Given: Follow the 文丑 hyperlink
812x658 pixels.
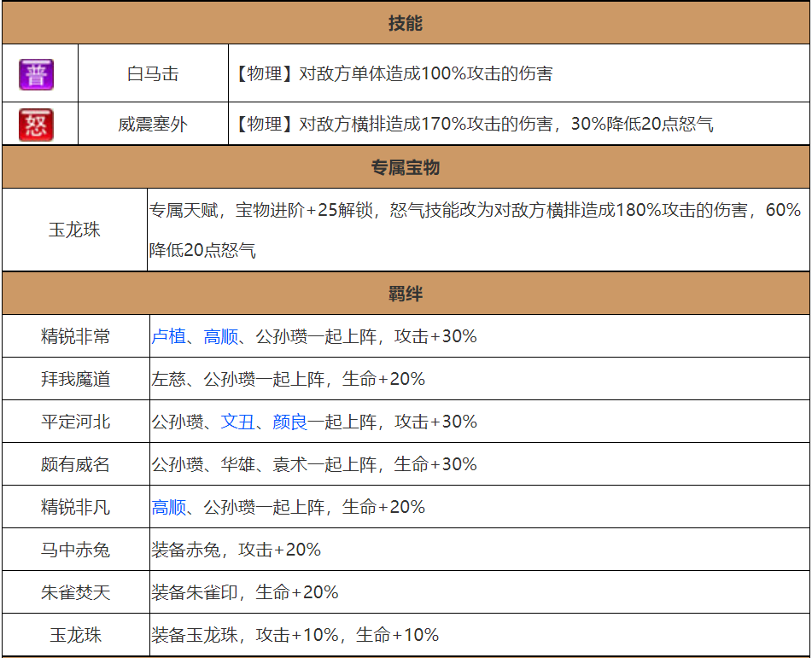Looking at the screenshot, I should coord(237,422).
